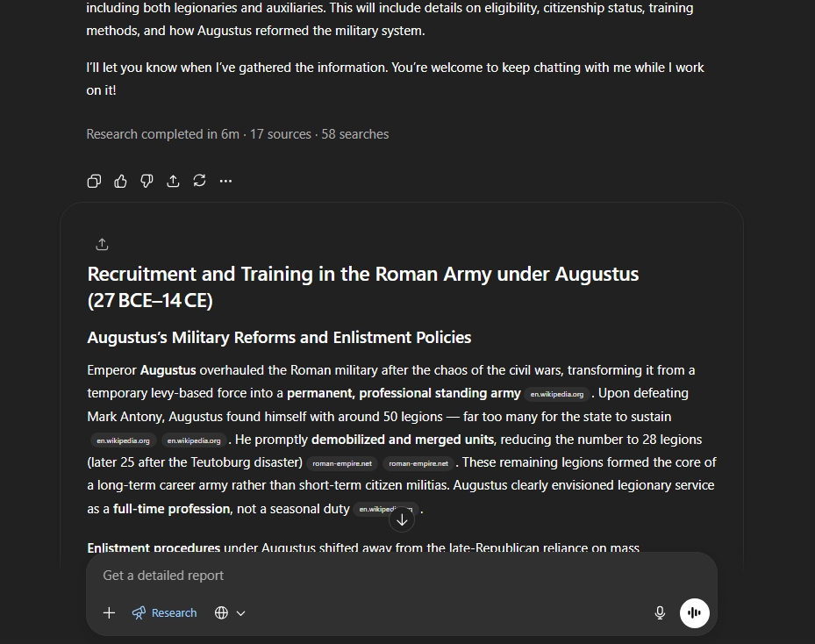The image size is (815, 644).
Task: Expand the globe sources dropdown chevron
Action: pos(240,613)
